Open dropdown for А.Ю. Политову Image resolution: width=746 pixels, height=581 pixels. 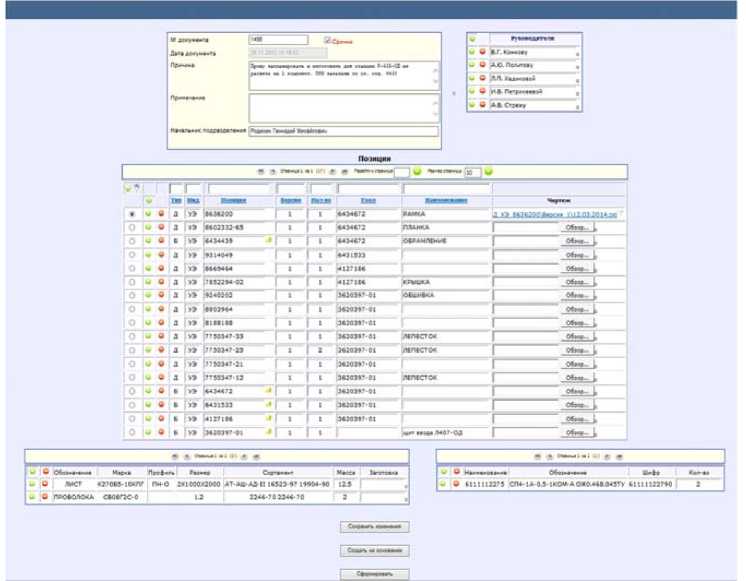(x=578, y=66)
